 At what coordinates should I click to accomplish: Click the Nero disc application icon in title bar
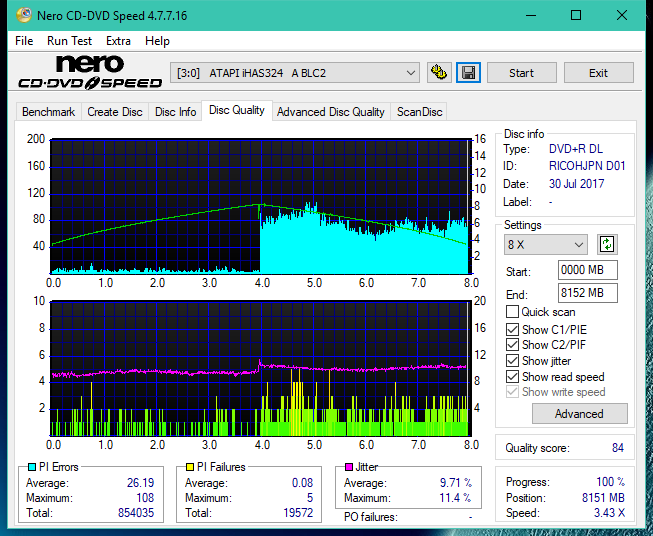point(24,15)
